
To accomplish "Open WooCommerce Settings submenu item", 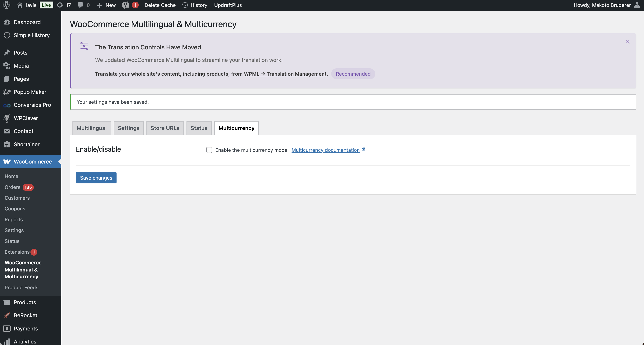I will click(14, 231).
